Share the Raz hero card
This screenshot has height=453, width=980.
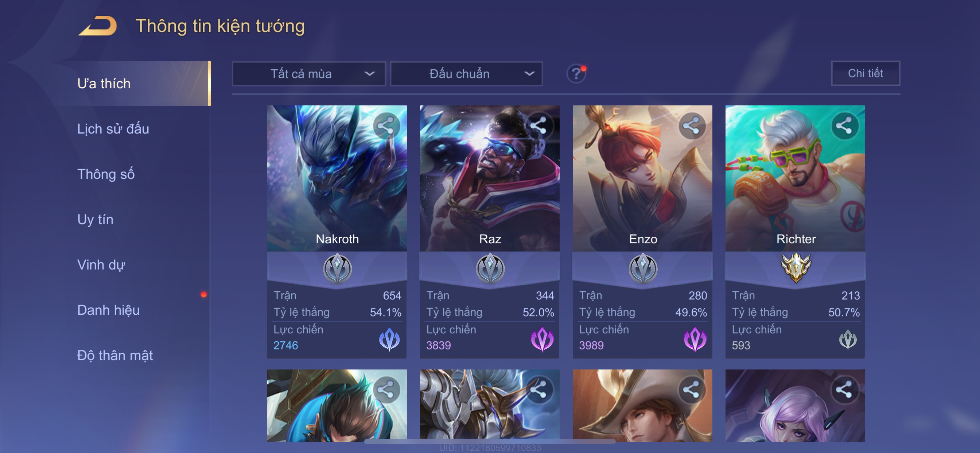click(539, 125)
